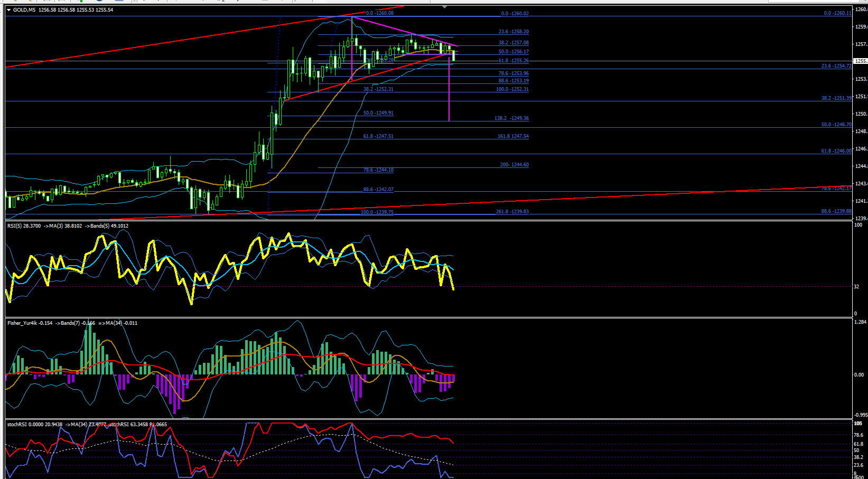Screen dimensions: 868x479
Task: Select retracement label 88.6 -1242.07
Action: click(378, 190)
